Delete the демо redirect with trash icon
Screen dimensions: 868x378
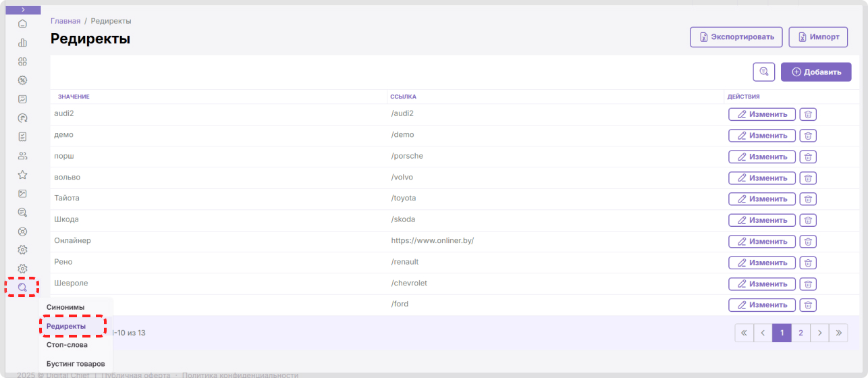coord(808,136)
